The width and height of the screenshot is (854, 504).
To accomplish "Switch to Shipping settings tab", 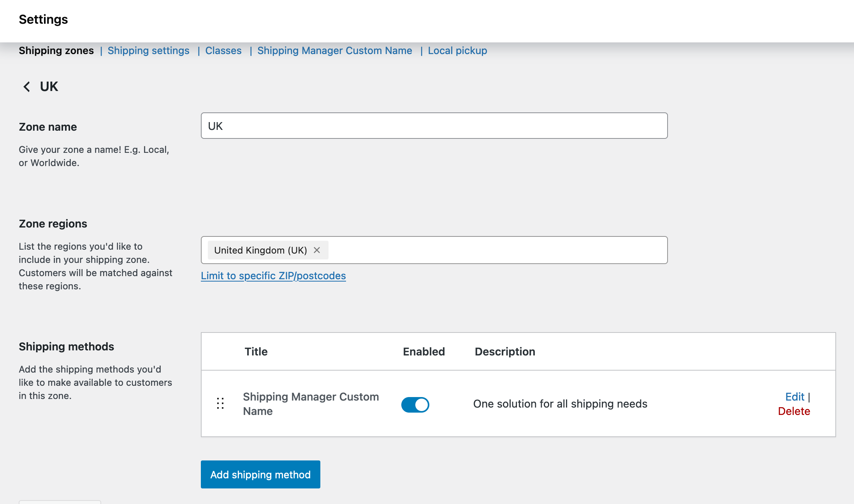I will (x=148, y=51).
